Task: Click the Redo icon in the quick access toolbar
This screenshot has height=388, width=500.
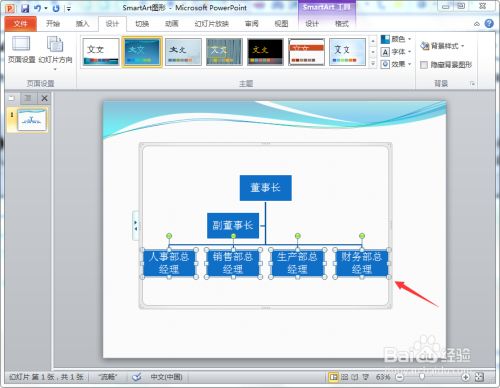Action: pyautogui.click(x=56, y=8)
